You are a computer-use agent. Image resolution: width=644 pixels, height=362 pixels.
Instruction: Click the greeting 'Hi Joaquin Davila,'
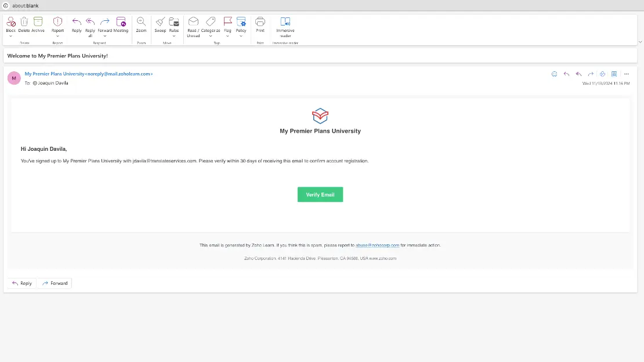coord(44,149)
